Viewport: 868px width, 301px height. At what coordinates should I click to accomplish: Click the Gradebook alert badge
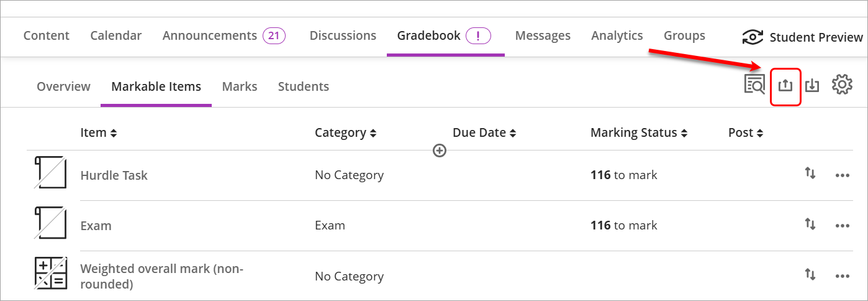click(x=478, y=35)
